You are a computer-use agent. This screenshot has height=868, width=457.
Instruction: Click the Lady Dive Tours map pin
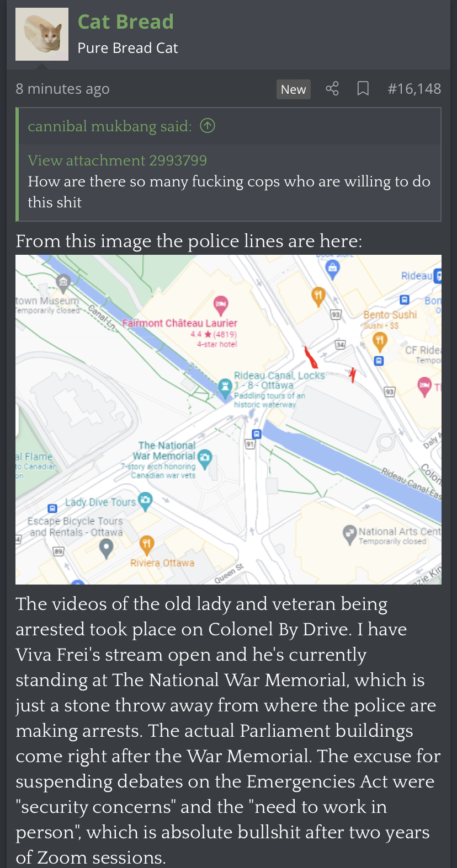point(145,501)
